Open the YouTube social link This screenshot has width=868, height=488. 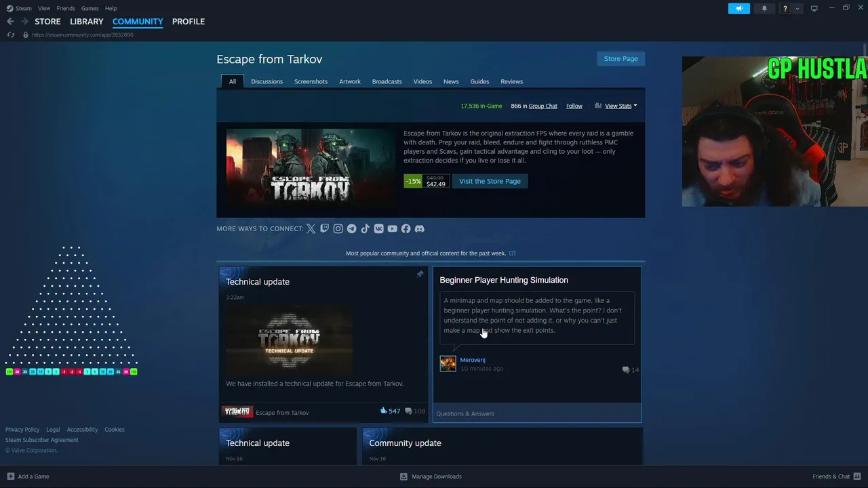392,229
